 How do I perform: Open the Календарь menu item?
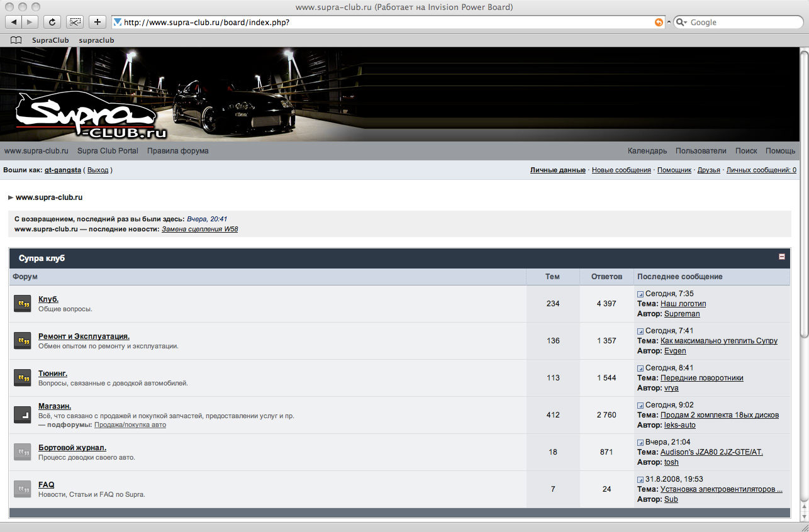click(647, 151)
